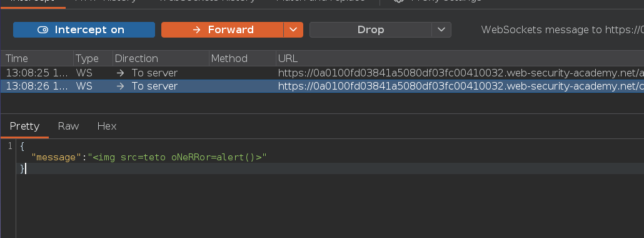
Task: Click the img onerror payload string
Action: (x=178, y=157)
